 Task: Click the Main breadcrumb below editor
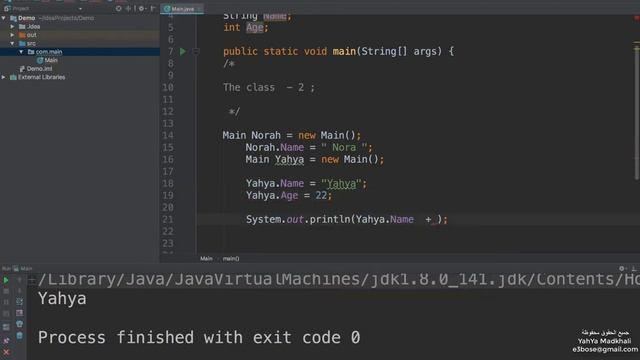[x=206, y=258]
